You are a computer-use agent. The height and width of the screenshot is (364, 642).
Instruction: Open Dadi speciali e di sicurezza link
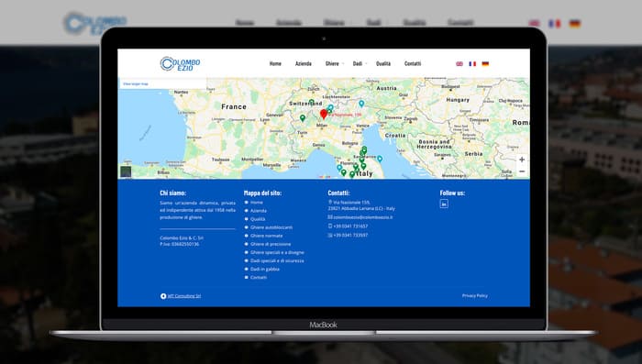point(277,260)
